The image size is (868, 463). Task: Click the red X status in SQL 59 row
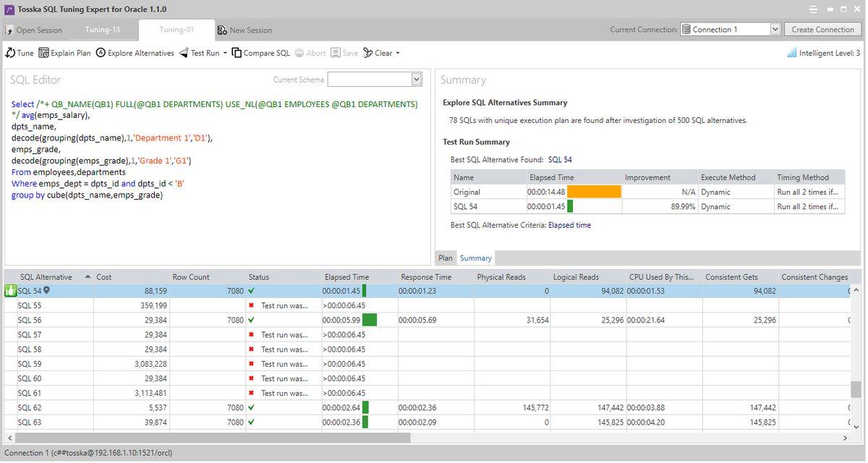pos(251,364)
